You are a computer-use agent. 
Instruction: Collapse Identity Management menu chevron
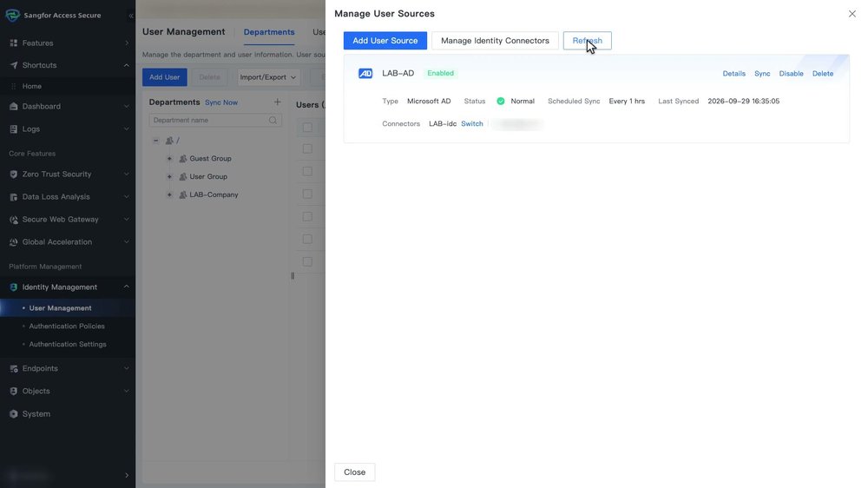(x=127, y=287)
